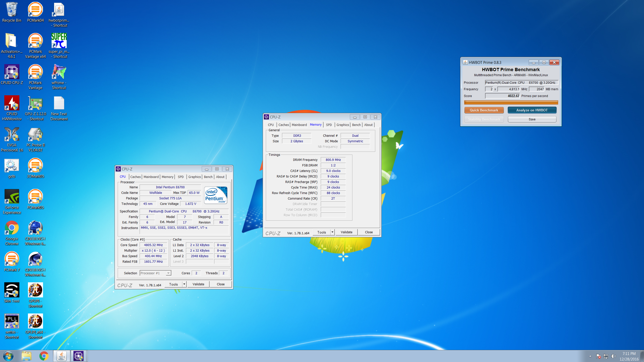The image size is (644, 362).
Task: Open Tools dropdown arrow in CPU window
Action: (184, 284)
